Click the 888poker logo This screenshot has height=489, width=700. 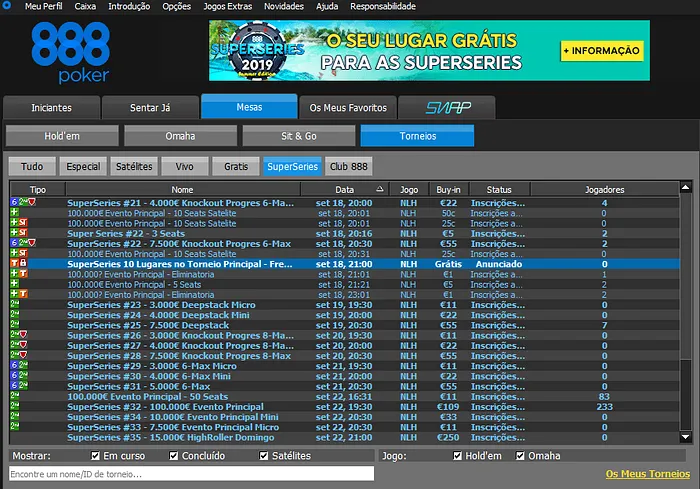[71, 52]
